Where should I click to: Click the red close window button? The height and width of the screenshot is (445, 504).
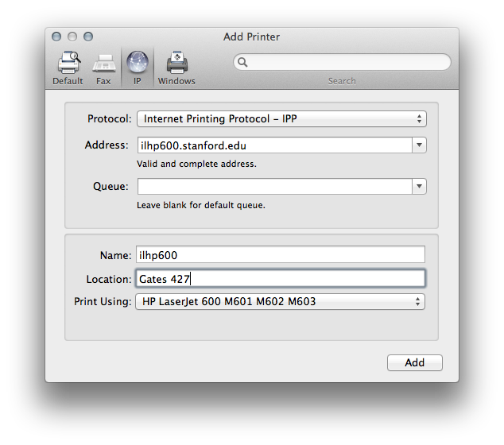56,37
